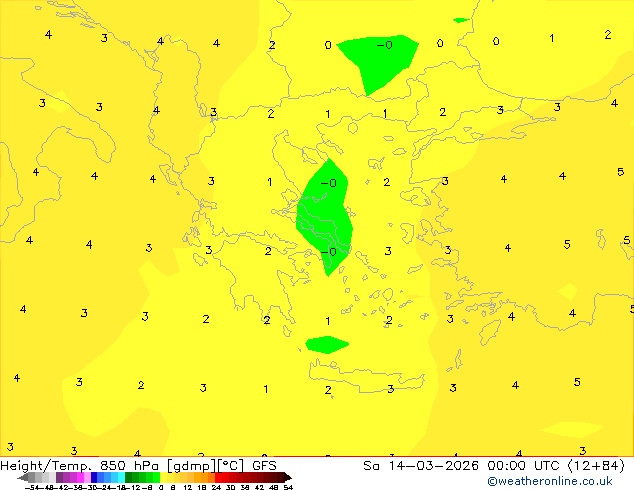
Task: Pick the pale pink swatch in legend
Action: (87, 477)
